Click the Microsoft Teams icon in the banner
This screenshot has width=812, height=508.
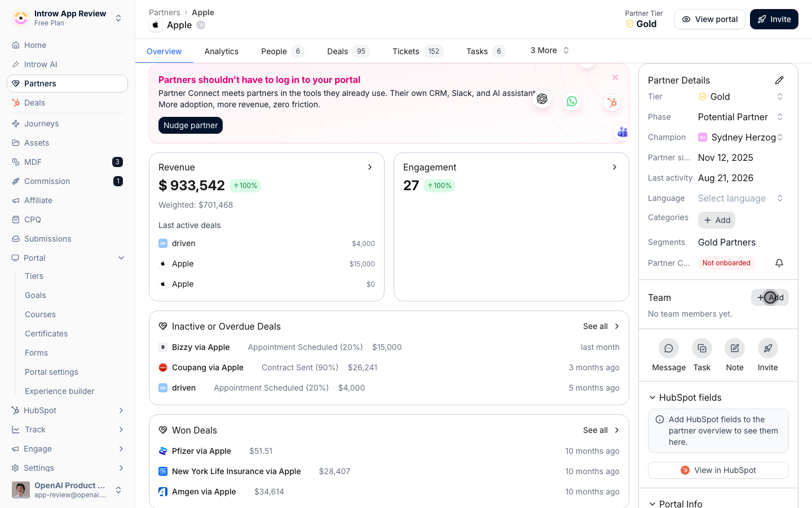[x=622, y=132]
